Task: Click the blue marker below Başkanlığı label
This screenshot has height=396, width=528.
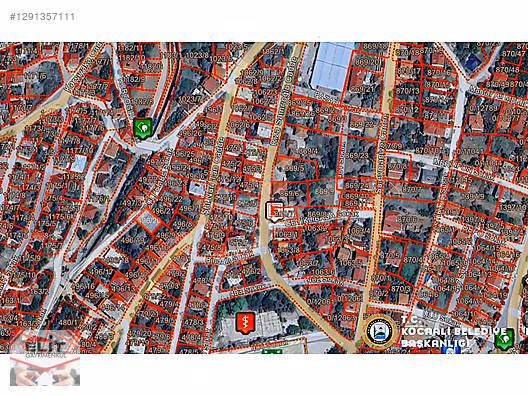Action: [x=450, y=350]
